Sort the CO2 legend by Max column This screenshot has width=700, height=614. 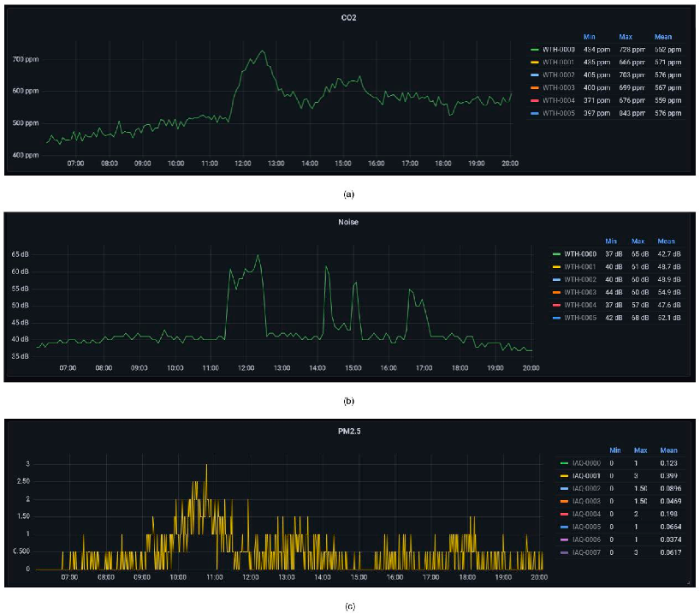click(626, 37)
